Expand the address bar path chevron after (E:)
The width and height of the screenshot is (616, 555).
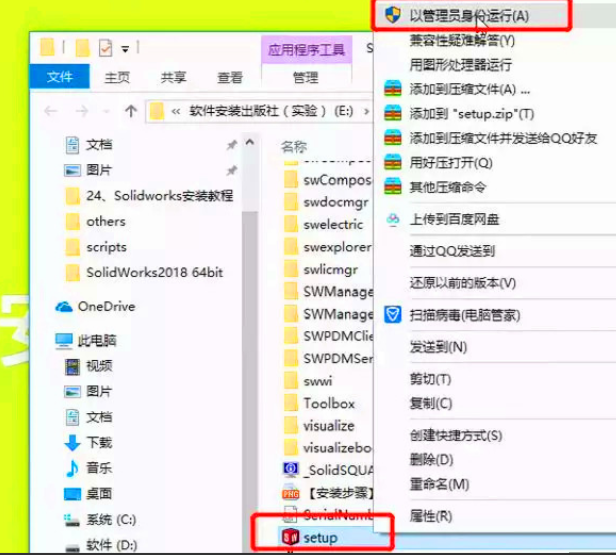[366, 111]
